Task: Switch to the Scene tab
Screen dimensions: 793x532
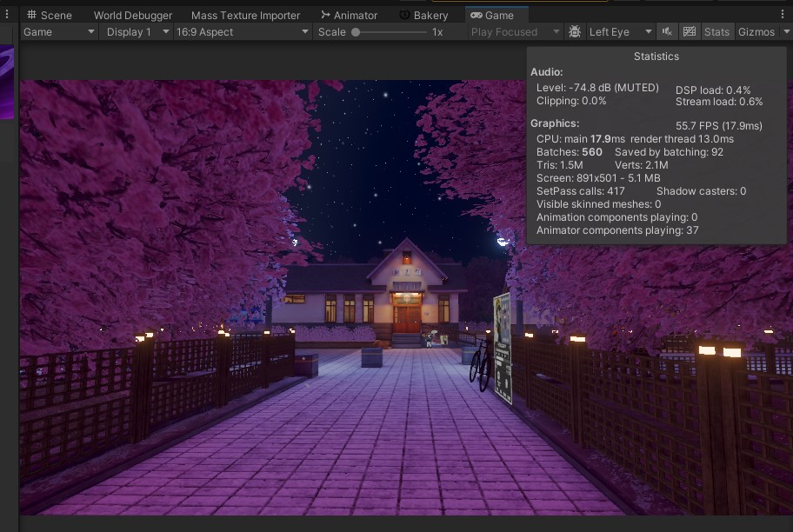Action: click(x=49, y=15)
